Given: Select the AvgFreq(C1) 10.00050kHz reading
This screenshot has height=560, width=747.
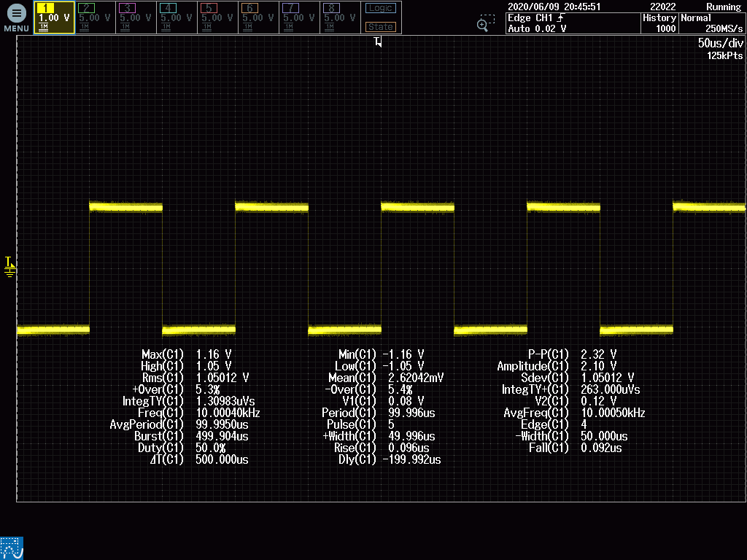Looking at the screenshot, I should point(575,413).
